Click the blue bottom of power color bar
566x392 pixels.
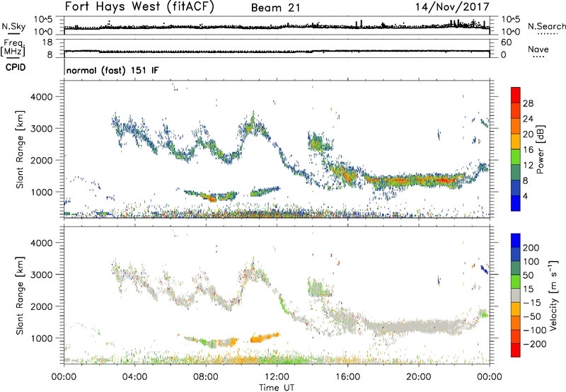tap(516, 204)
